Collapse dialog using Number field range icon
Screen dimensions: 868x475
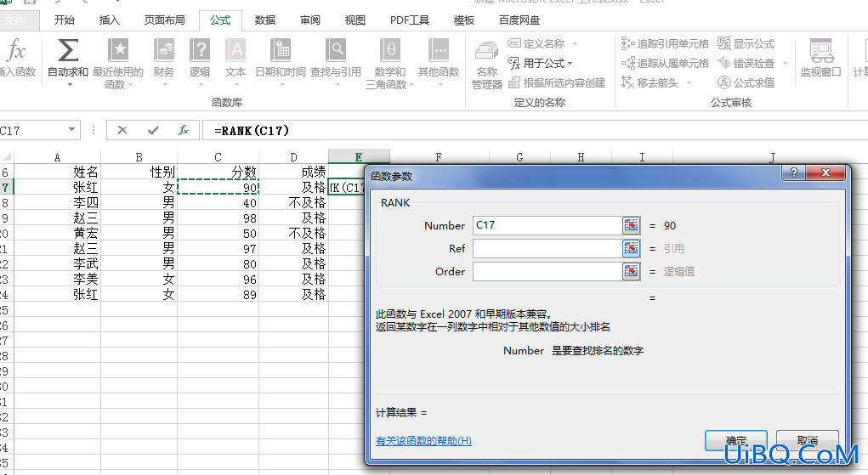tap(631, 225)
